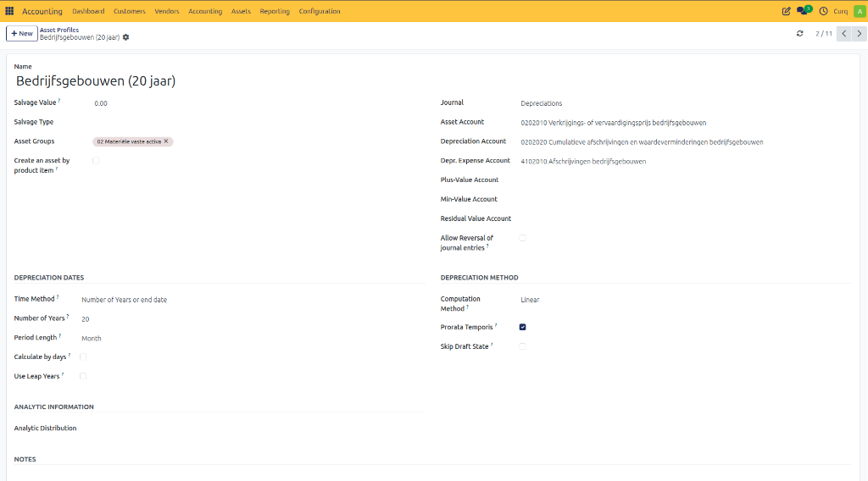868x481 pixels.
Task: Open the activities clock icon
Action: pyautogui.click(x=823, y=11)
